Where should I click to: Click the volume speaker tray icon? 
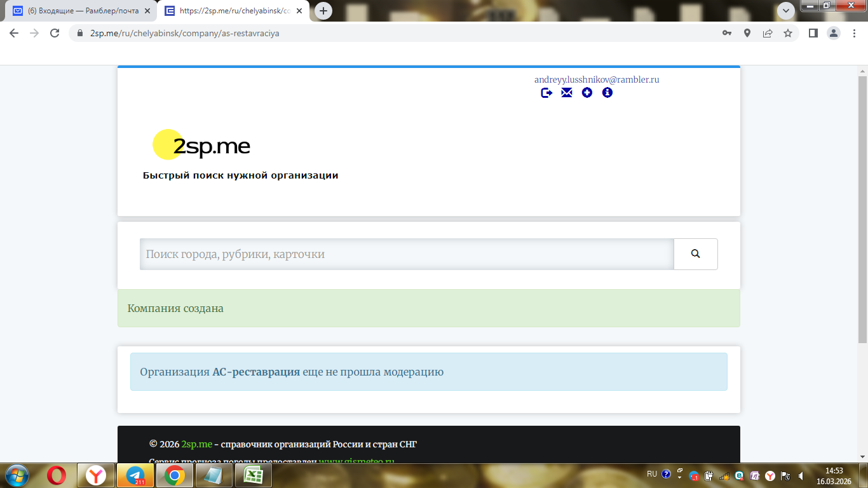[x=801, y=475]
